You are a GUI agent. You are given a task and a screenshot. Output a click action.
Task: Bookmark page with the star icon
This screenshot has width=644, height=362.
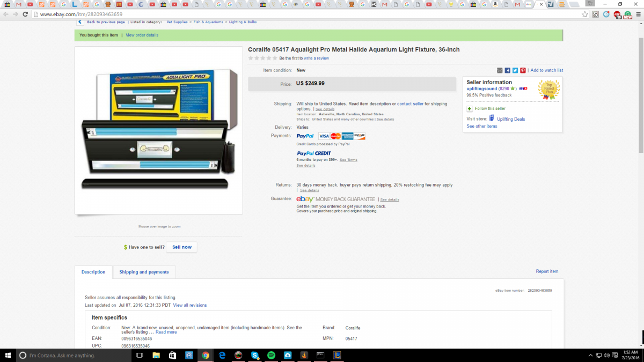[585, 14]
